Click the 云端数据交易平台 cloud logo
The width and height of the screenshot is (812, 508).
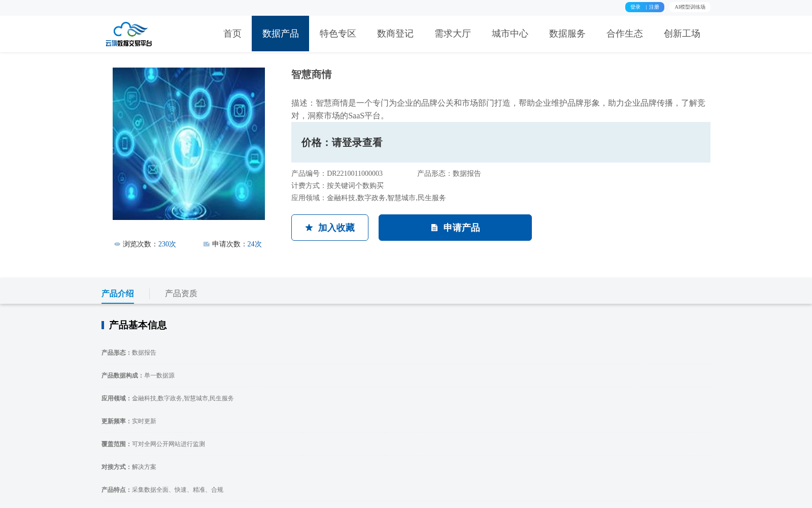pos(129,34)
